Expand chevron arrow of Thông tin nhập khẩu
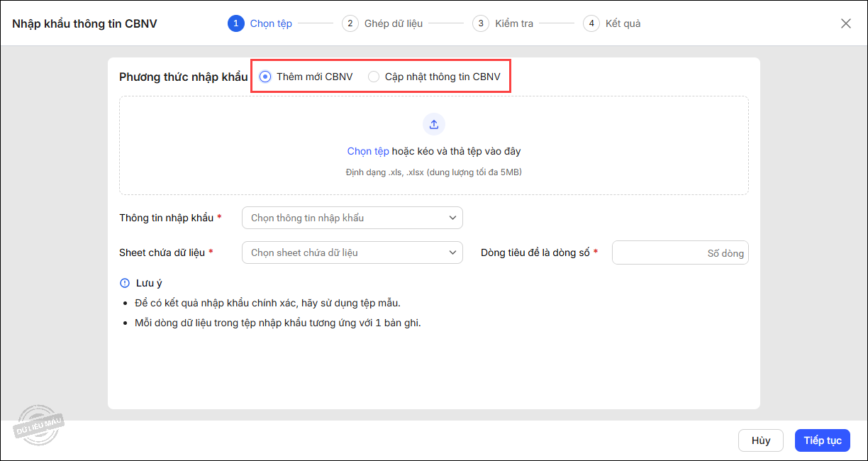The width and height of the screenshot is (868, 461). 453,218
